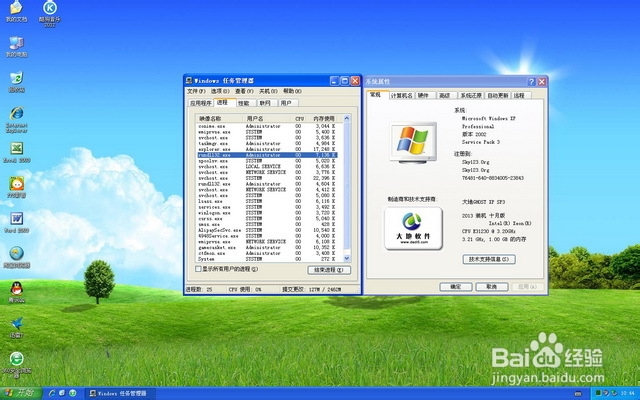Switch to the 硬件 tab
The width and height of the screenshot is (640, 400).
coord(424,95)
